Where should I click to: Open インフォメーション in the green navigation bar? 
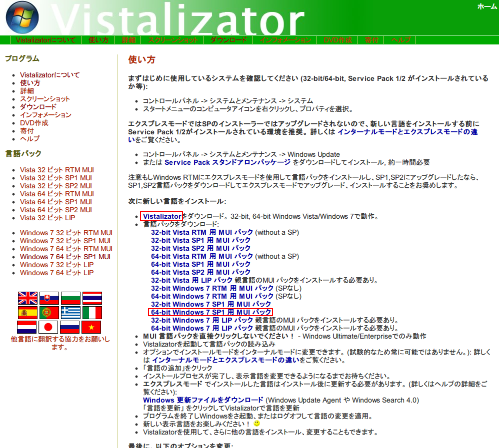click(285, 40)
